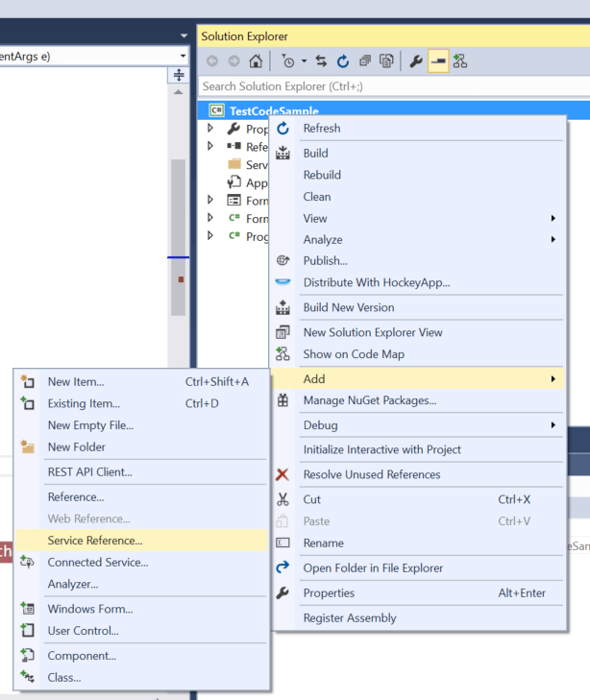Image resolution: width=590 pixels, height=700 pixels.
Task: Click the Sync with Active Document icon
Action: (321, 61)
